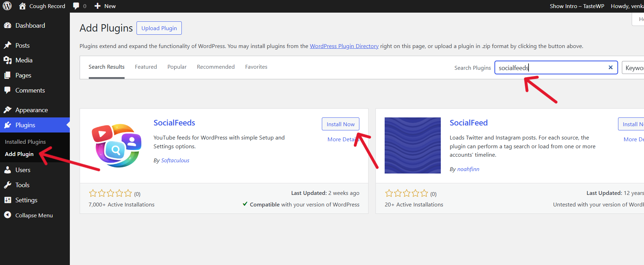
Task: Open the WordPress Plugin Directory link
Action: [344, 46]
